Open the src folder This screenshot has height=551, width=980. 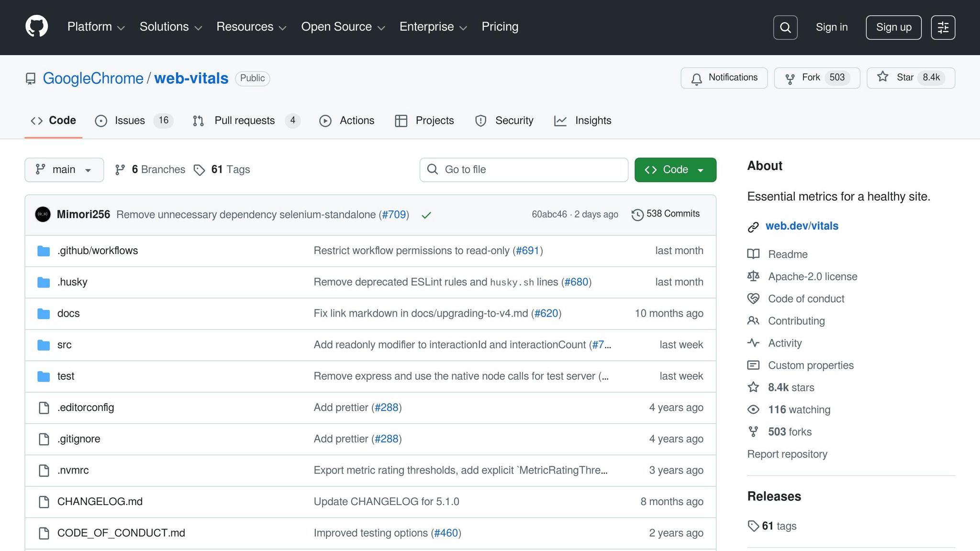pyautogui.click(x=65, y=345)
